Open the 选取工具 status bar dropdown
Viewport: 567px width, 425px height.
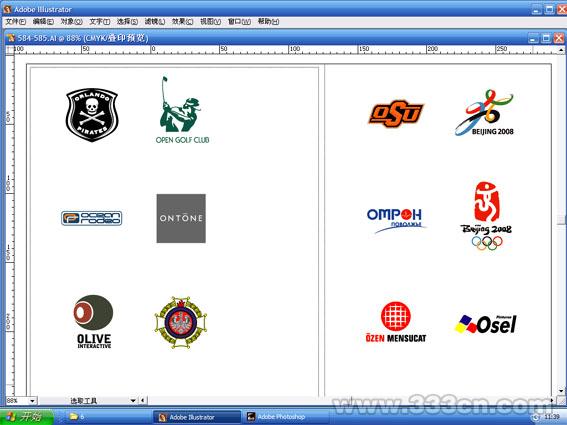133,400
